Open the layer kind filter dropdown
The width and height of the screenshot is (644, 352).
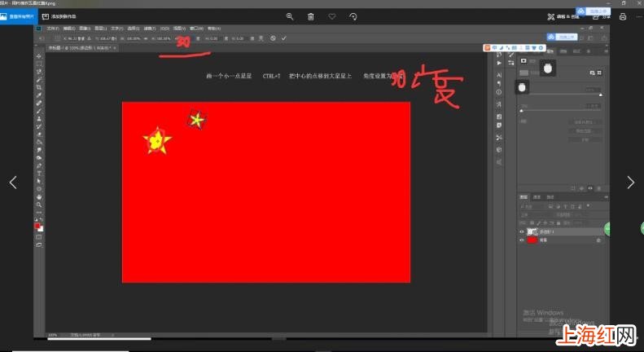pos(532,206)
